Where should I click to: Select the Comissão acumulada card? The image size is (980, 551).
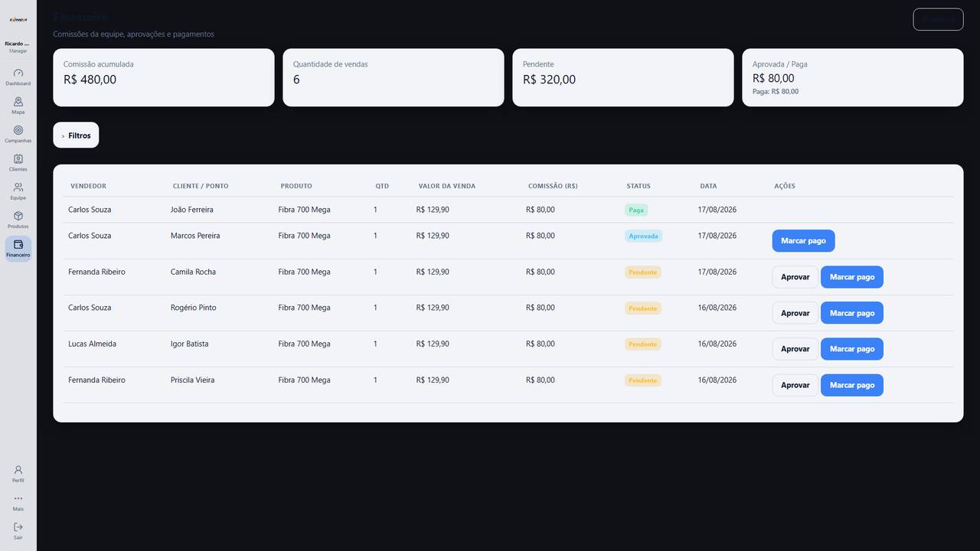164,77
